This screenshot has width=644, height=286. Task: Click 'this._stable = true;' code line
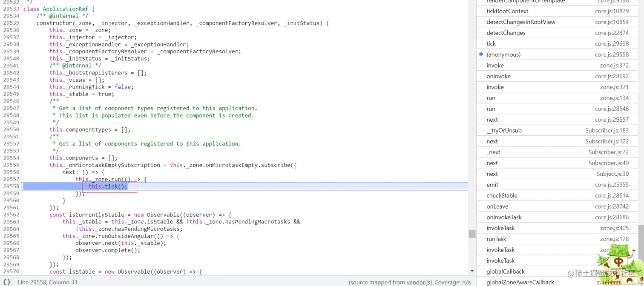(x=82, y=94)
